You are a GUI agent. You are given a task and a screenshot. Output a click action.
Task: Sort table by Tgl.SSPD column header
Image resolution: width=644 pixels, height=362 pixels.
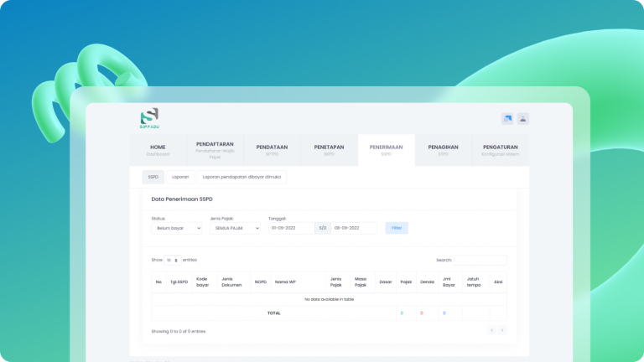(178, 282)
